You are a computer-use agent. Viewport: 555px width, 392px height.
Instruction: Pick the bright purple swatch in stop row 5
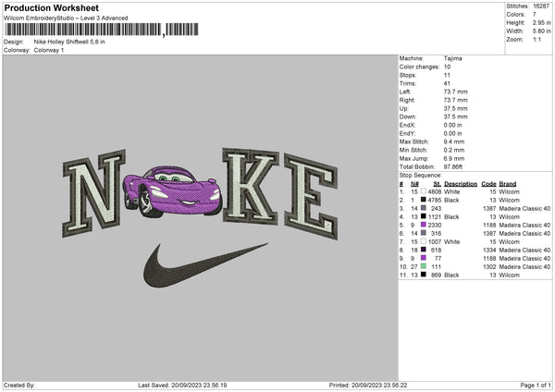pyautogui.click(x=424, y=225)
